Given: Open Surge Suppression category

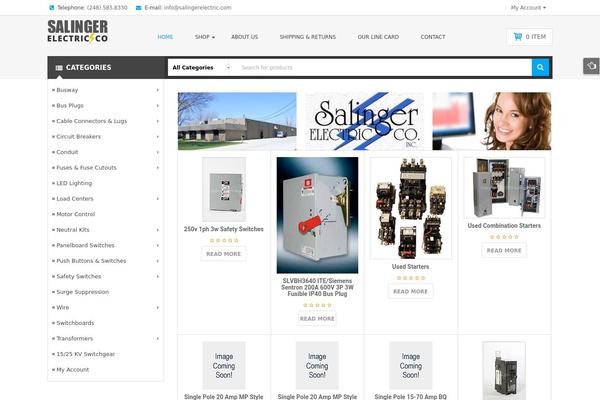Looking at the screenshot, I should (x=83, y=292).
